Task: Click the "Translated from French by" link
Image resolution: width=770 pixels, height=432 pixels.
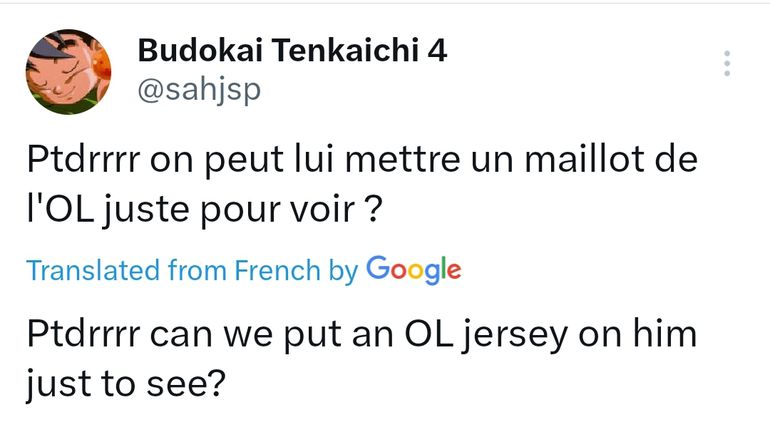Action: (191, 270)
